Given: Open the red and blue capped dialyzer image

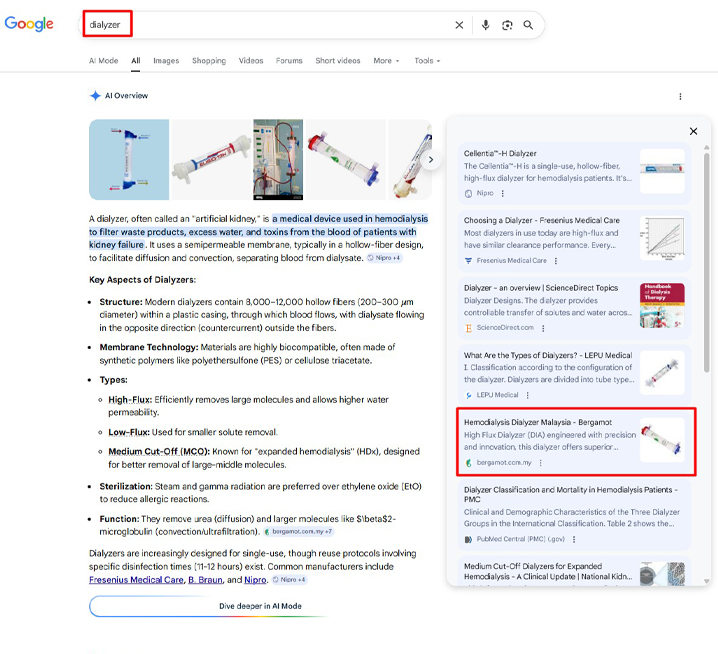Looking at the screenshot, I should (x=346, y=160).
